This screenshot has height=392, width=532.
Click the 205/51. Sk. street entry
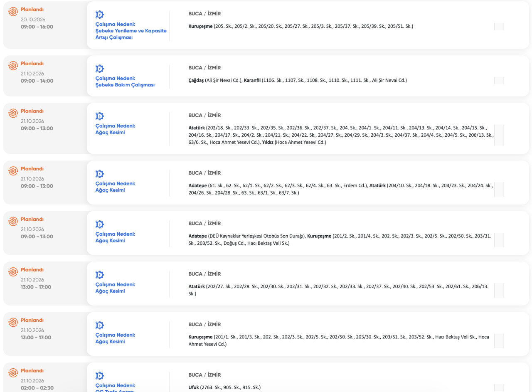tap(399, 26)
